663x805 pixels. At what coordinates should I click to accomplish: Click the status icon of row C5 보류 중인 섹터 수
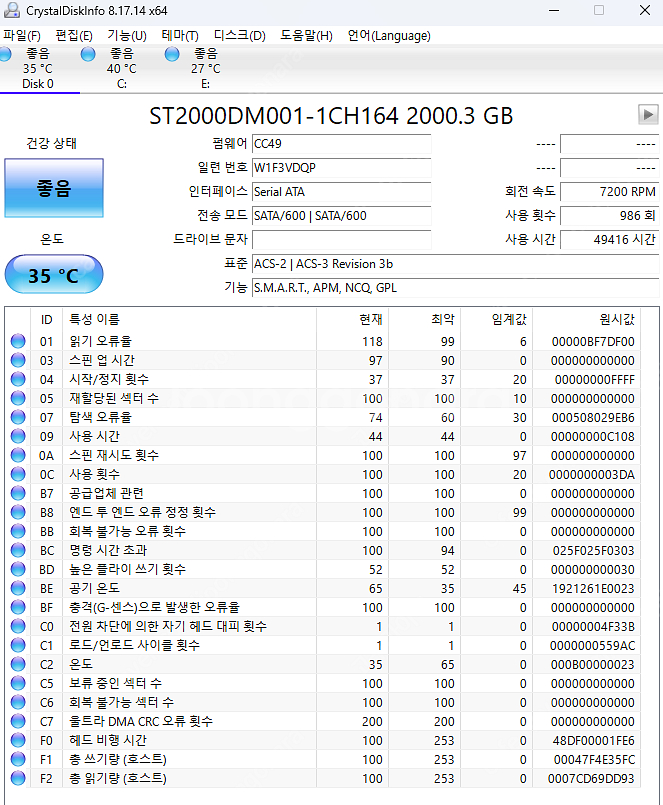[18, 683]
